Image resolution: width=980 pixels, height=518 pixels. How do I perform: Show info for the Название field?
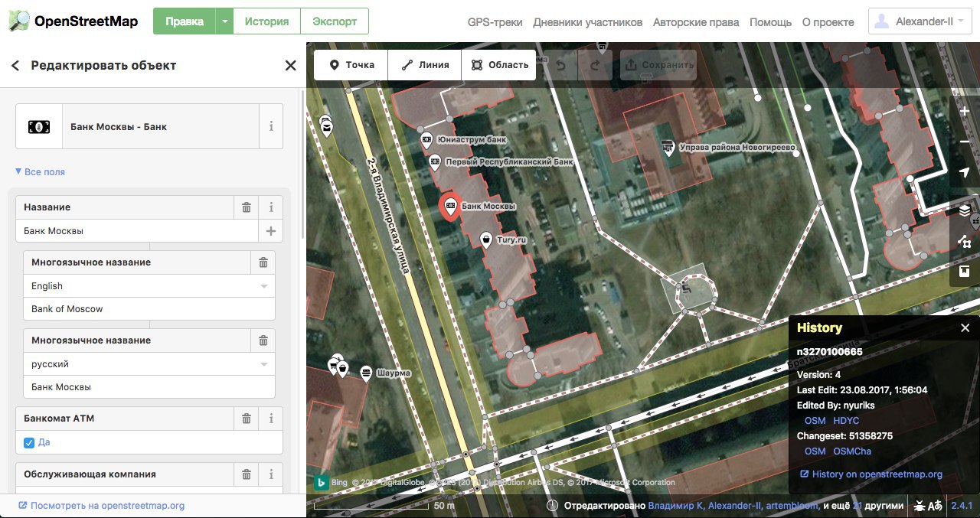pyautogui.click(x=271, y=207)
